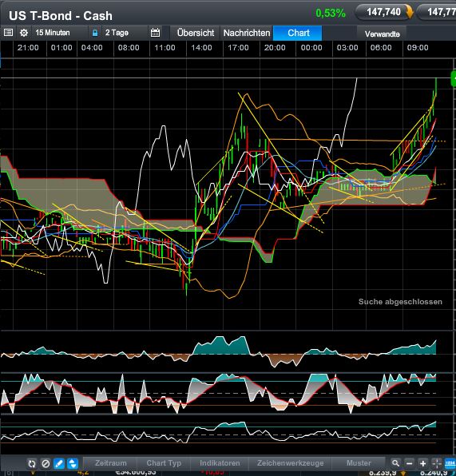Toggle the blue 1234 price labels icon
This screenshot has width=456, height=476.
coord(450,463)
